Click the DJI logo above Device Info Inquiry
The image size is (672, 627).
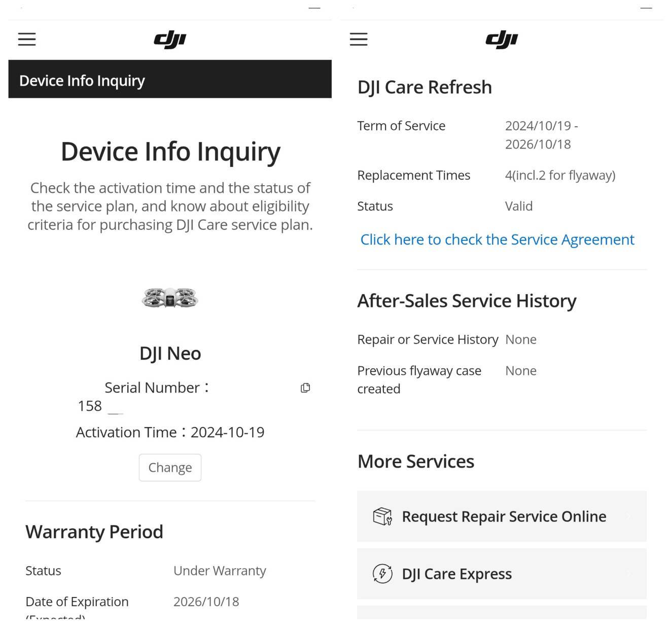pos(170,39)
